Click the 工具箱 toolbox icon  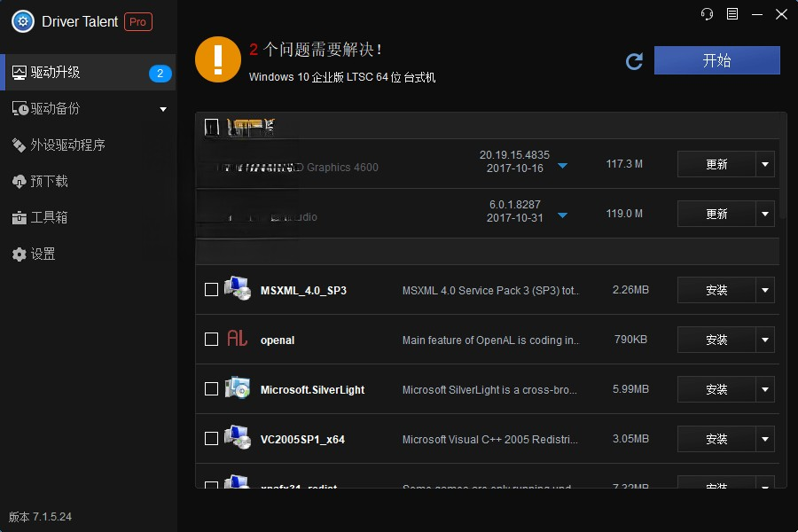[19, 218]
